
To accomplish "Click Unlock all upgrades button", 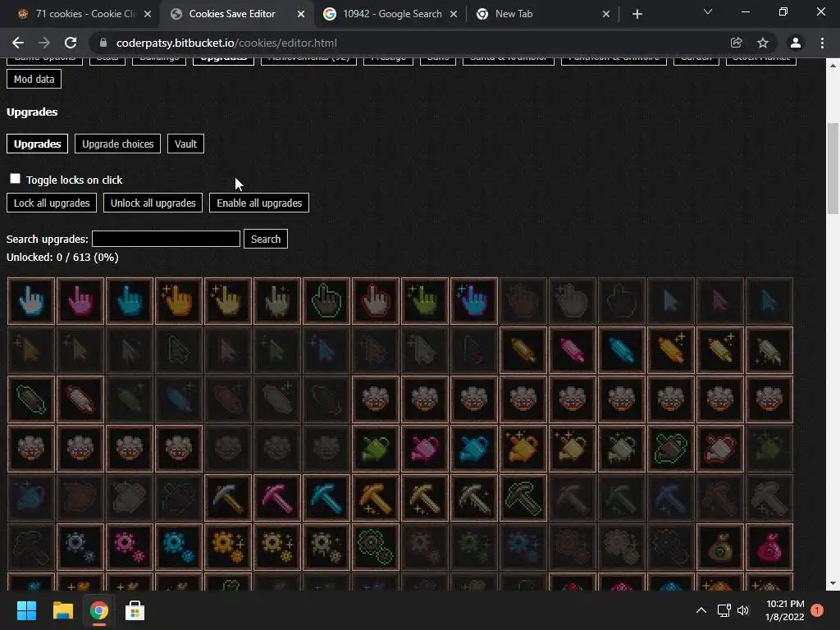I will pyautogui.click(x=153, y=203).
